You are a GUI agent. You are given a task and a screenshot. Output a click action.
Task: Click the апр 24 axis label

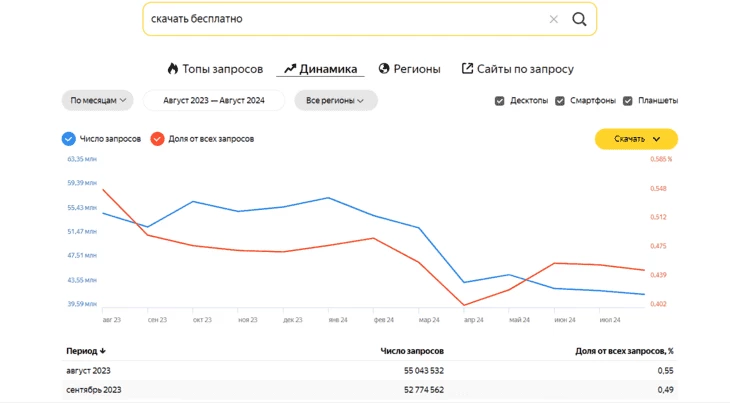473,320
